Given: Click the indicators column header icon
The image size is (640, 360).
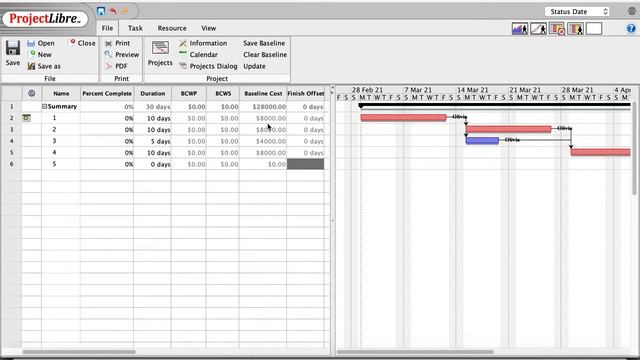Looking at the screenshot, I should click(31, 93).
